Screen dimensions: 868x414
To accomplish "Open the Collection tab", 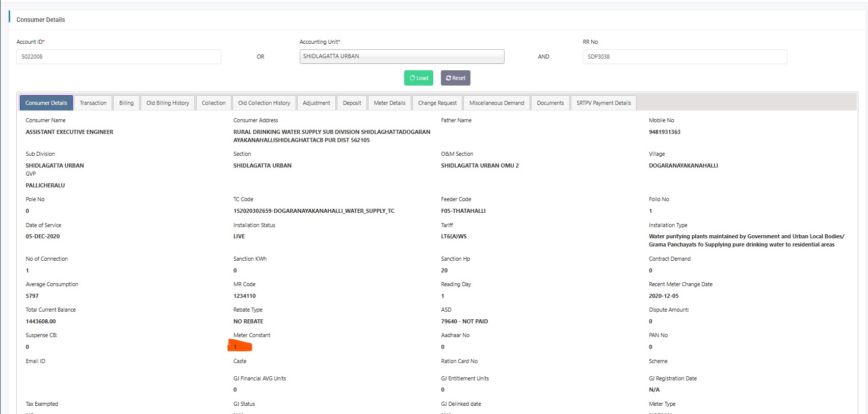I will click(214, 103).
